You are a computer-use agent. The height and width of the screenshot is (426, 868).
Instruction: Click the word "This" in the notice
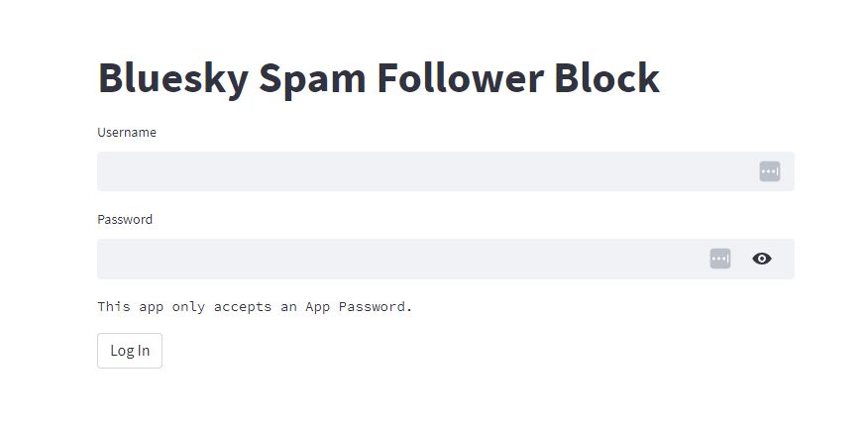tap(113, 307)
